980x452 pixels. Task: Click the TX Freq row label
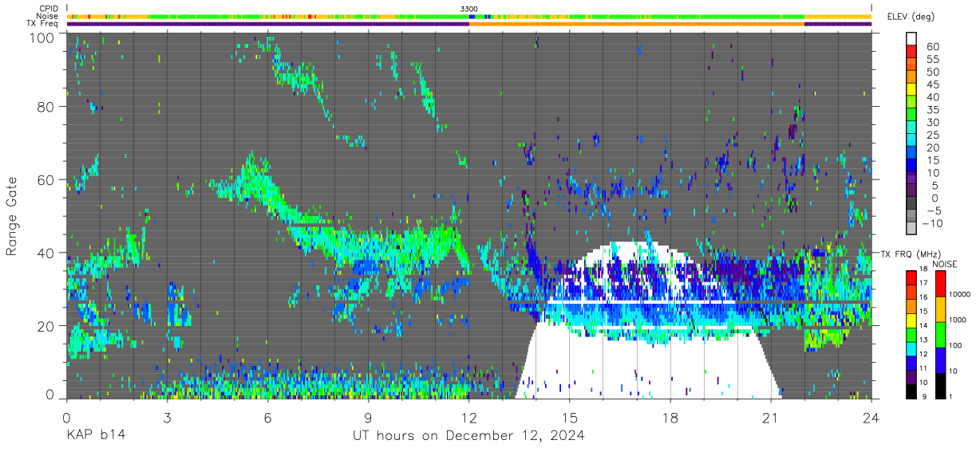click(x=43, y=24)
